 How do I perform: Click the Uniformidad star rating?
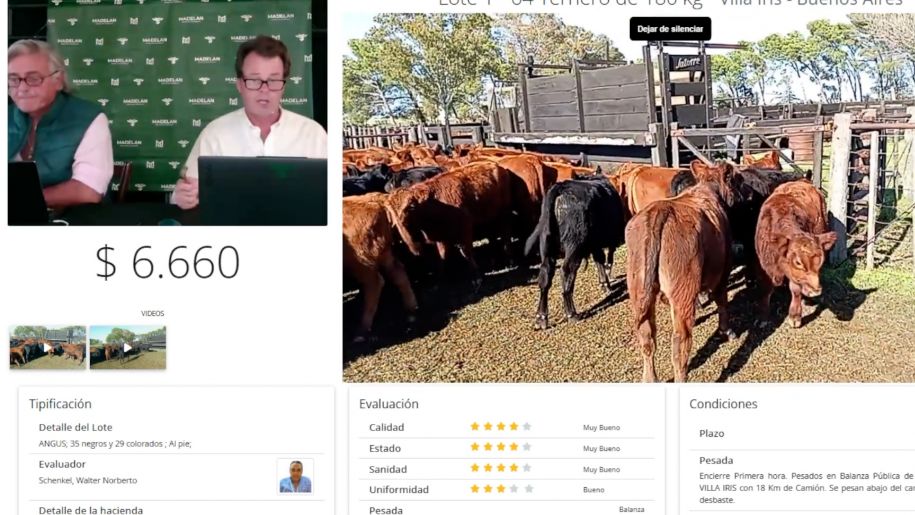pos(501,489)
